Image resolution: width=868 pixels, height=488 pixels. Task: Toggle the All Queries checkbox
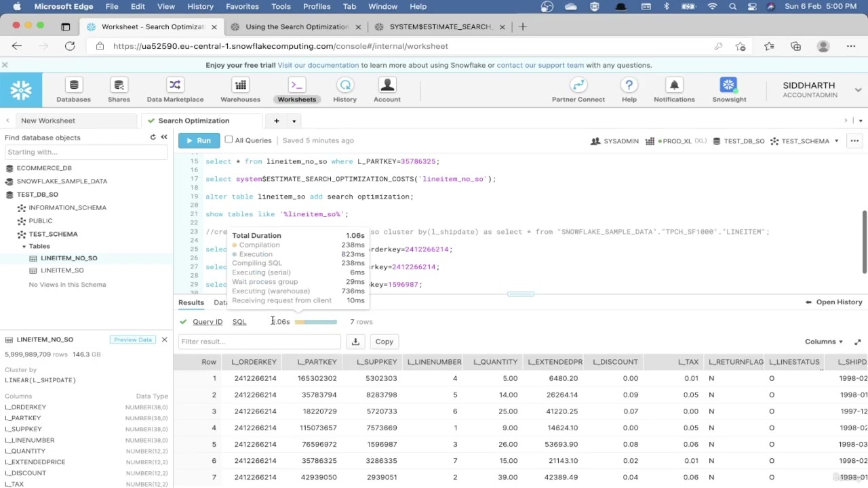pyautogui.click(x=229, y=140)
